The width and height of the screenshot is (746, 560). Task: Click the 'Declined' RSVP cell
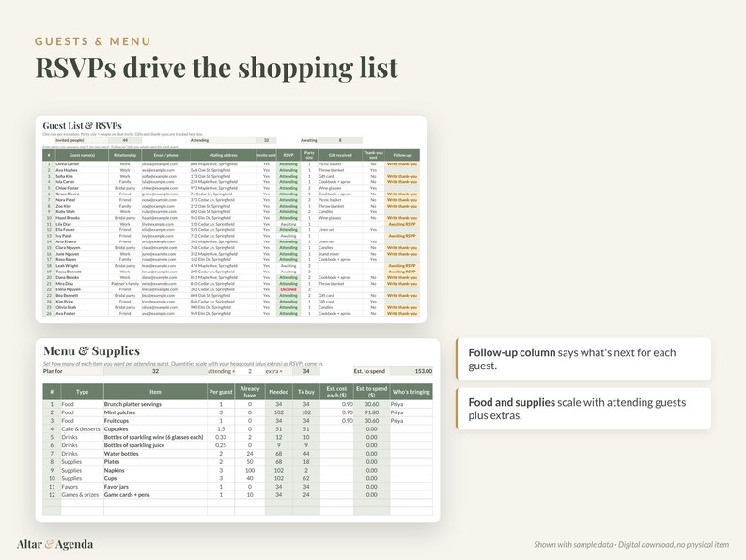pyautogui.click(x=288, y=289)
